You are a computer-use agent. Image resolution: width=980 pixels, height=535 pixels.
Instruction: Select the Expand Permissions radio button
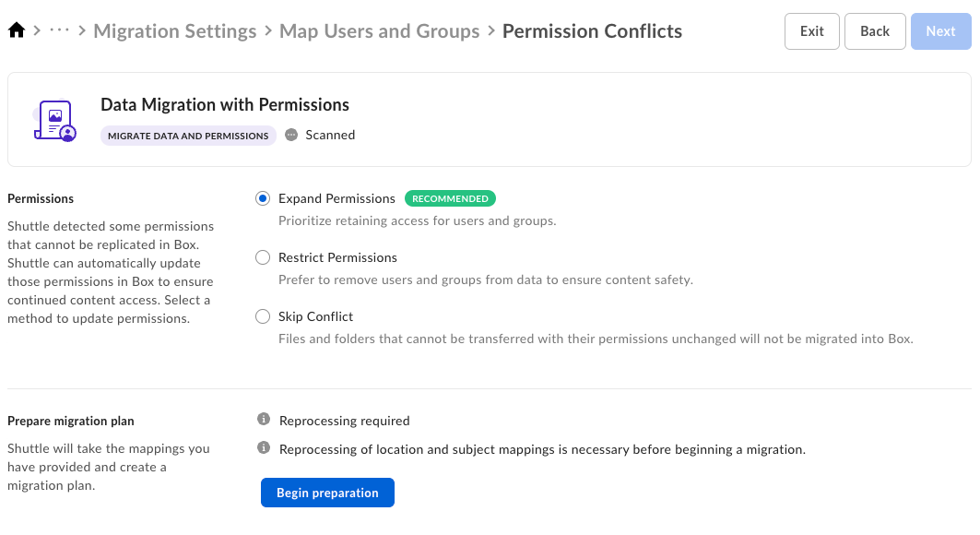pos(263,198)
